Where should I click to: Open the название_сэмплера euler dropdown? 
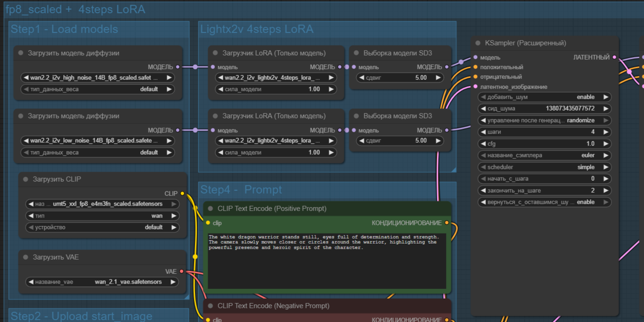pos(544,155)
